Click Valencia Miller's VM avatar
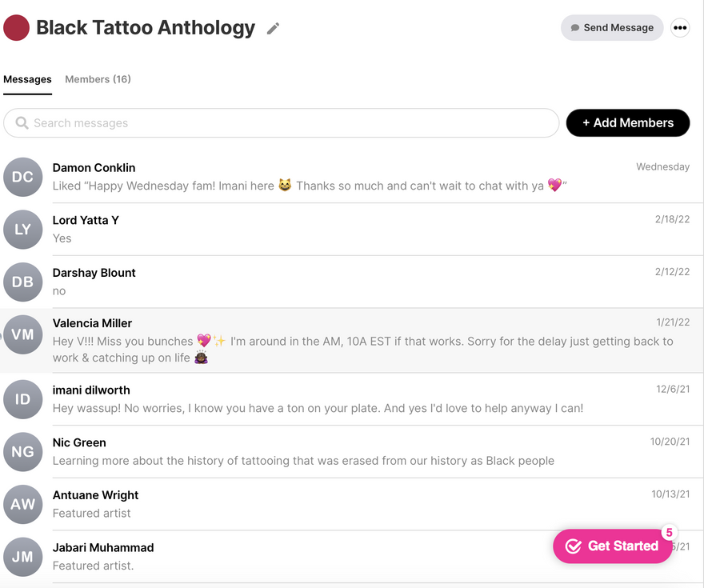The image size is (704, 588). click(x=23, y=334)
